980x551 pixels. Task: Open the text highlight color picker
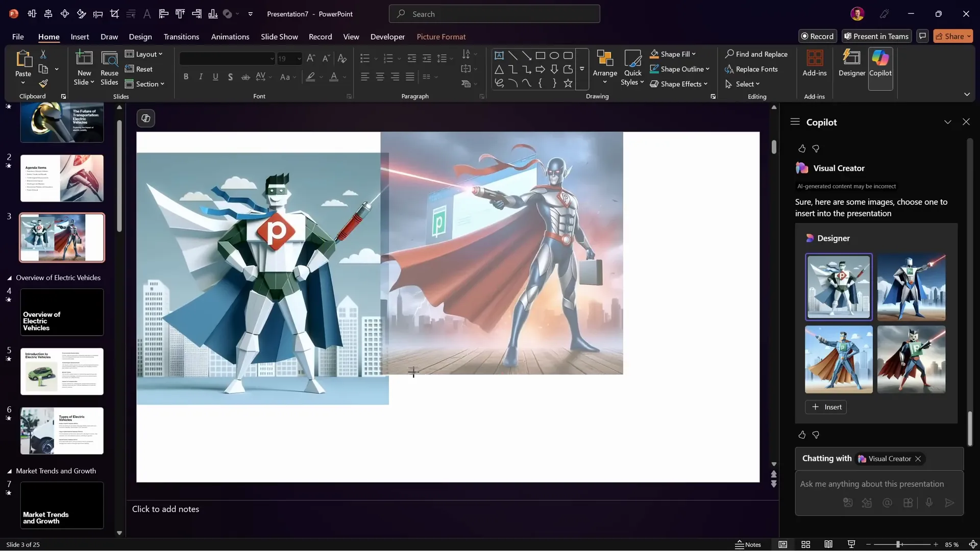click(x=310, y=77)
